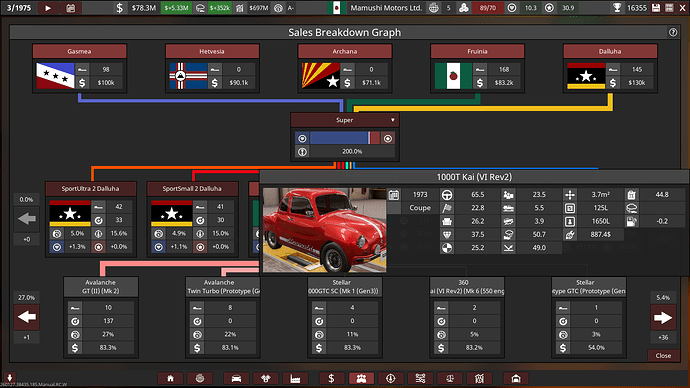Open the car designer tab in bottom bar

point(236,378)
